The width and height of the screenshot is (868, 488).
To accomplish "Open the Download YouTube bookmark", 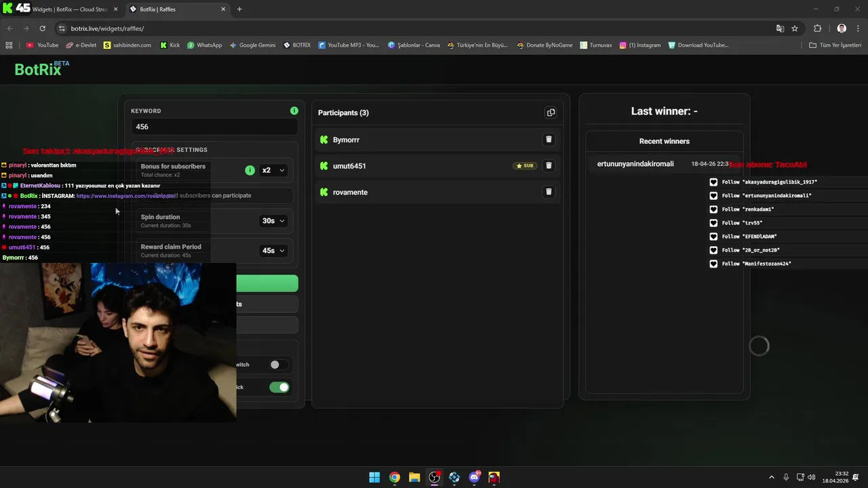I will pyautogui.click(x=698, y=45).
